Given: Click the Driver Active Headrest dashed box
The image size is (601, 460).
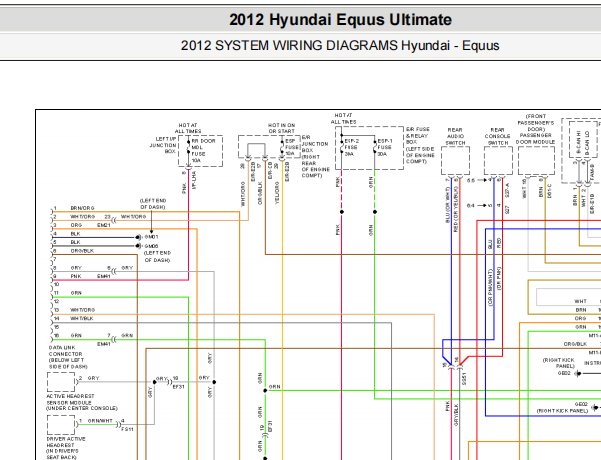Looking at the screenshot, I should coord(61,425).
